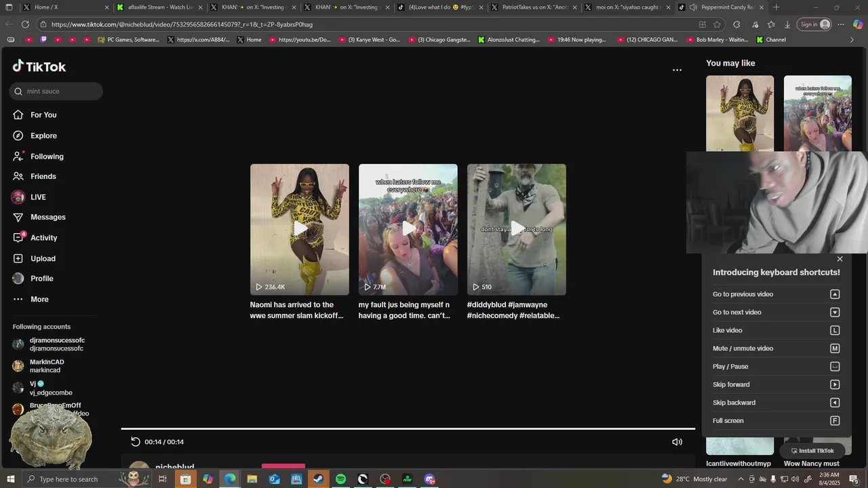The height and width of the screenshot is (488, 868).
Task: Open your TikTok Profile
Action: click(x=41, y=279)
